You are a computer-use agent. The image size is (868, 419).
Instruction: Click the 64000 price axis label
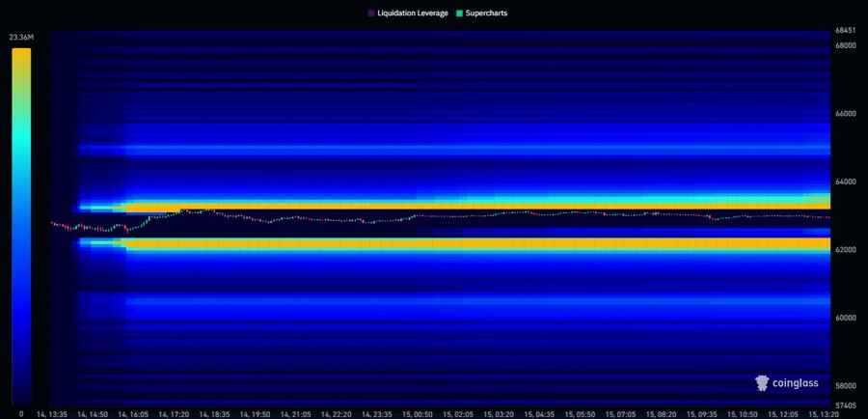click(844, 182)
